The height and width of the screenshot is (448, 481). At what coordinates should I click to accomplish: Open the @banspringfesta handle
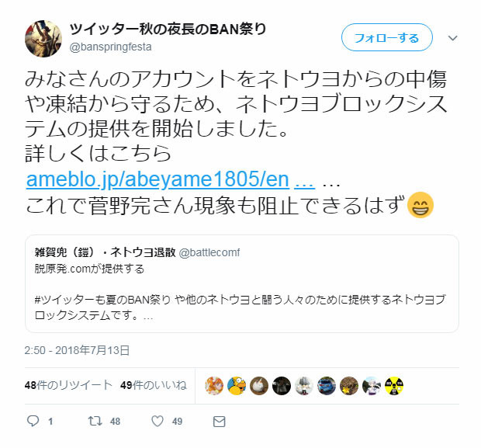pyautogui.click(x=110, y=47)
